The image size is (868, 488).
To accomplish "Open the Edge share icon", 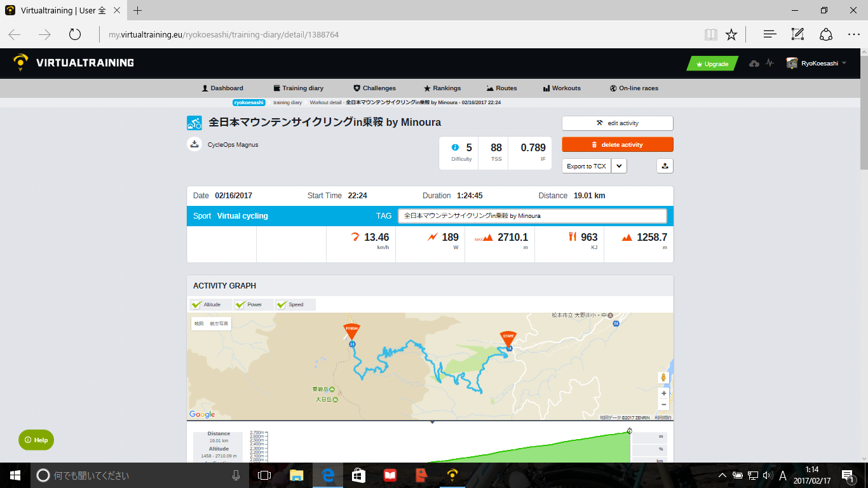I will click(x=825, y=34).
